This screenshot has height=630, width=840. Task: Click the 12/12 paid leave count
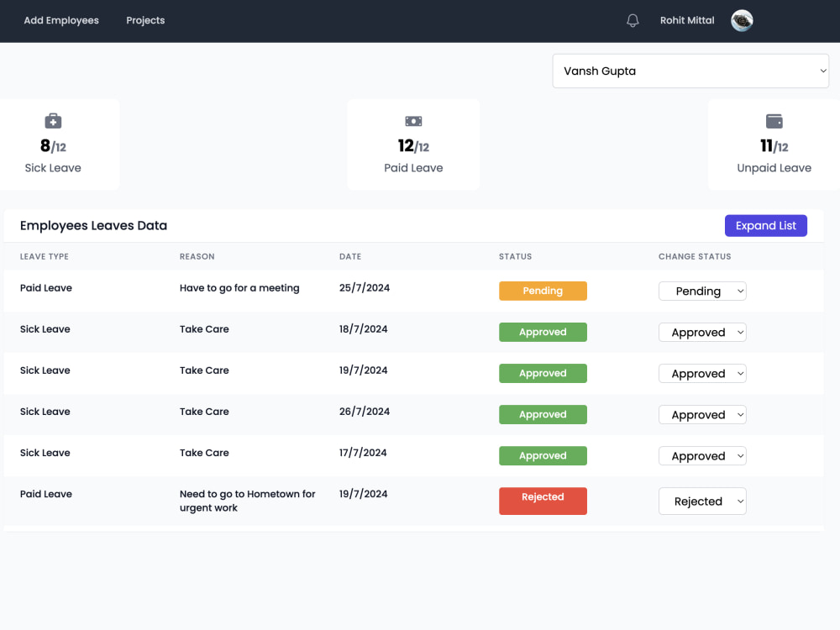tap(413, 145)
